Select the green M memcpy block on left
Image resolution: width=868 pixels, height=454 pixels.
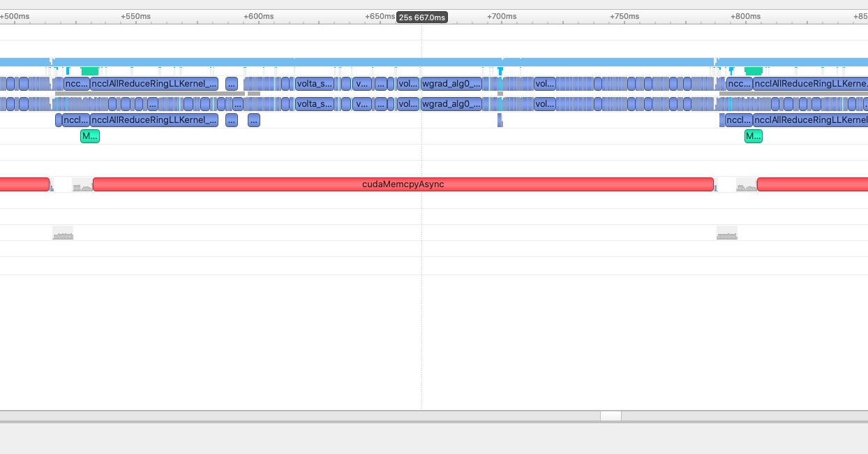(90, 136)
